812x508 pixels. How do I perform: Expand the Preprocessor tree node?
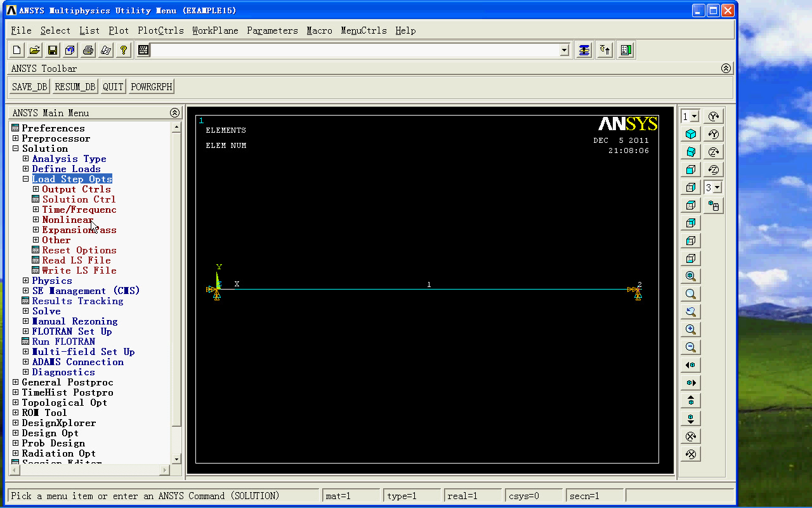(x=16, y=138)
